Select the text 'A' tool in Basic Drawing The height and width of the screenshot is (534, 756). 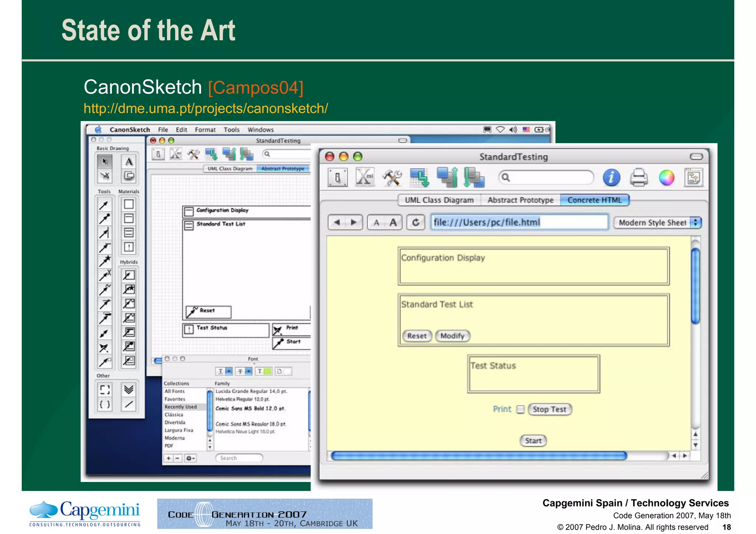pyautogui.click(x=128, y=162)
